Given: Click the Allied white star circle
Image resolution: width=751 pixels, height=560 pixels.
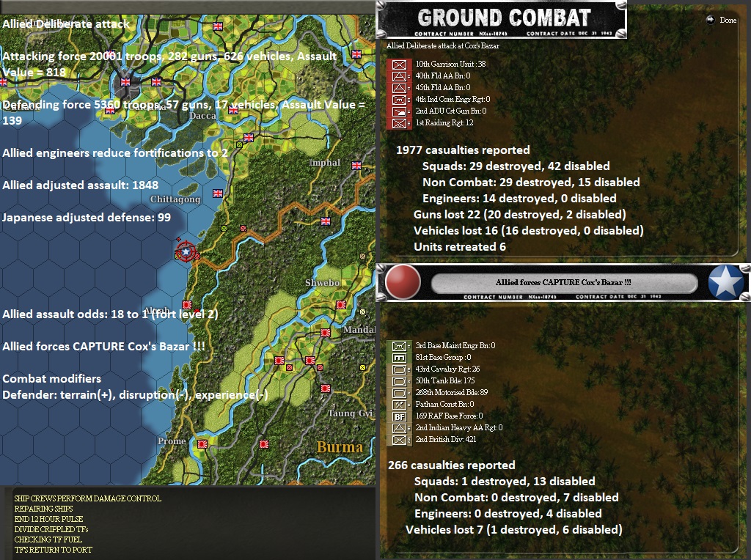Looking at the screenshot, I should click(x=725, y=282).
